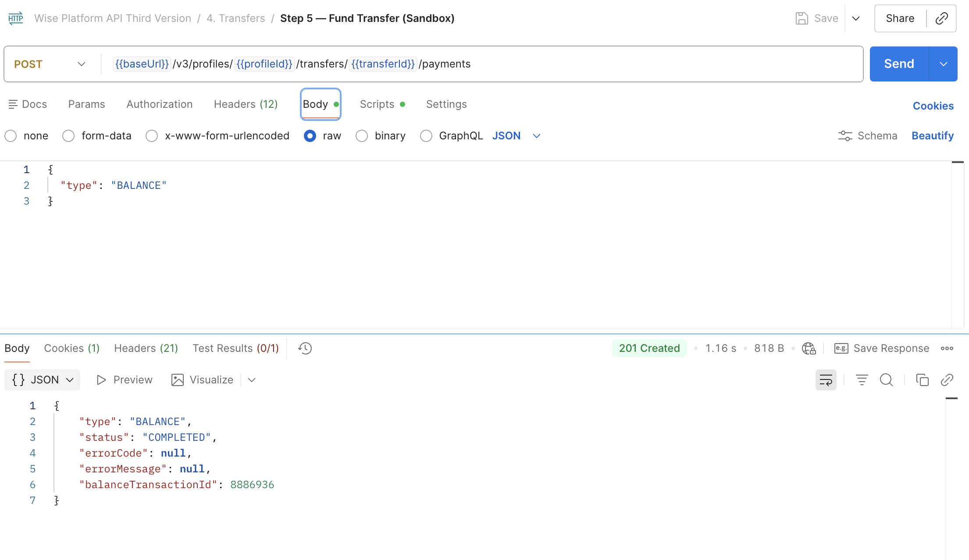Select the GraphQL radio button
This screenshot has width=969, height=560.
click(x=426, y=136)
